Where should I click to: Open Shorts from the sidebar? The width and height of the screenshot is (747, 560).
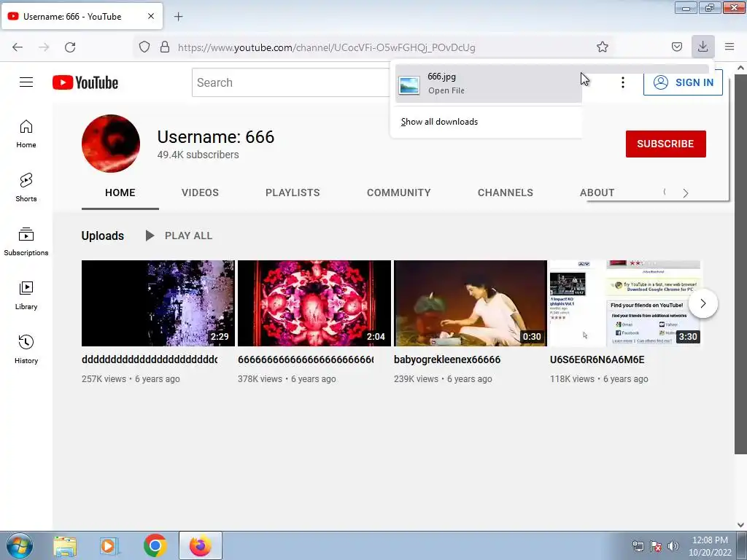[x=26, y=187]
